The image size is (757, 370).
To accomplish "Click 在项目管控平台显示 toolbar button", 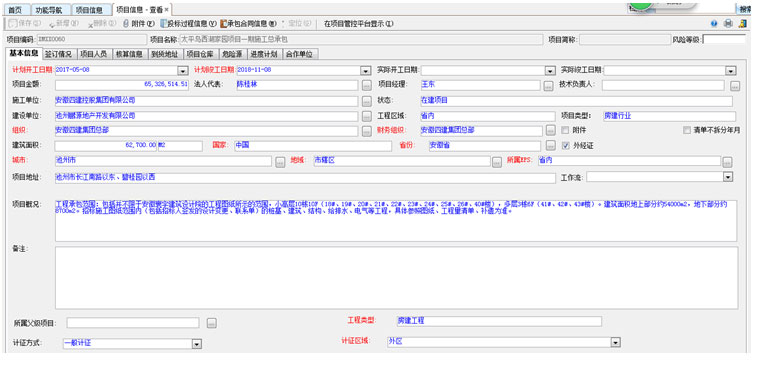I will click(359, 23).
